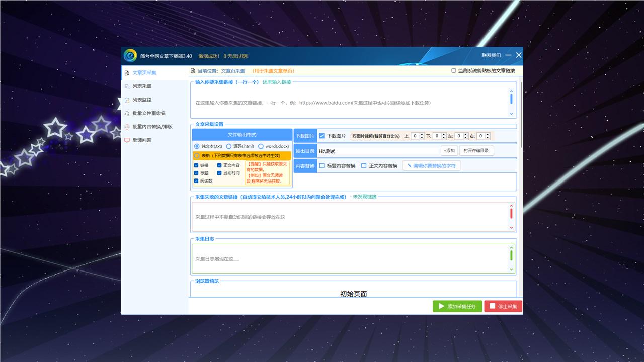Image resolution: width=644 pixels, height=362 pixels.
Task: Choose the word(.docx) output format
Action: click(x=261, y=146)
